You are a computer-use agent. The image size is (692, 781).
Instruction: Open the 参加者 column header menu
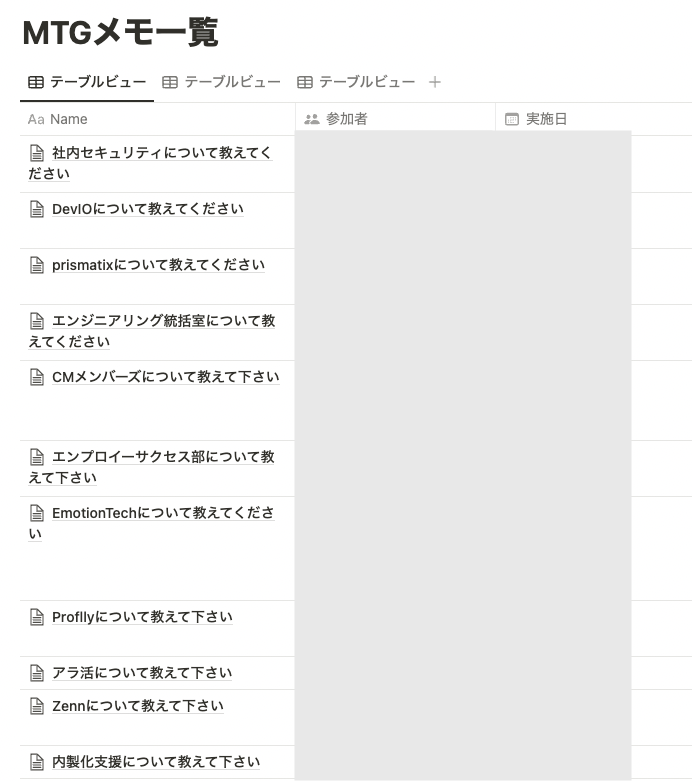point(396,119)
